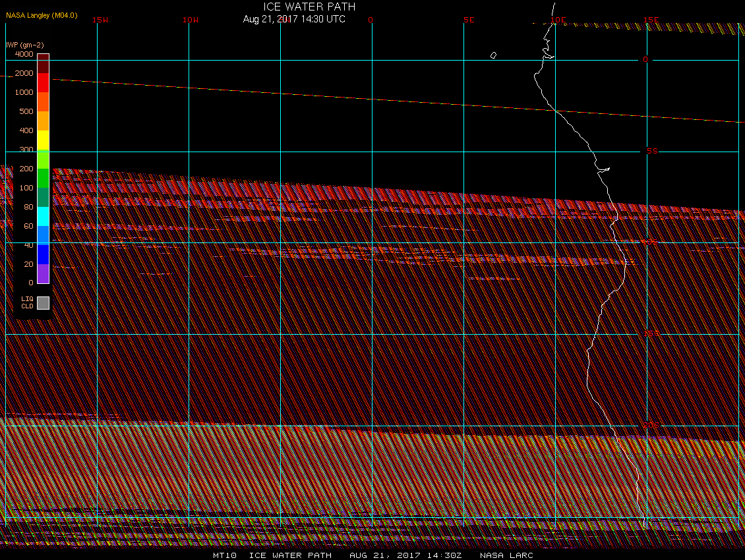745x560 pixels.
Task: Click the dark maroon top colorbar swatch
Action: [43, 63]
